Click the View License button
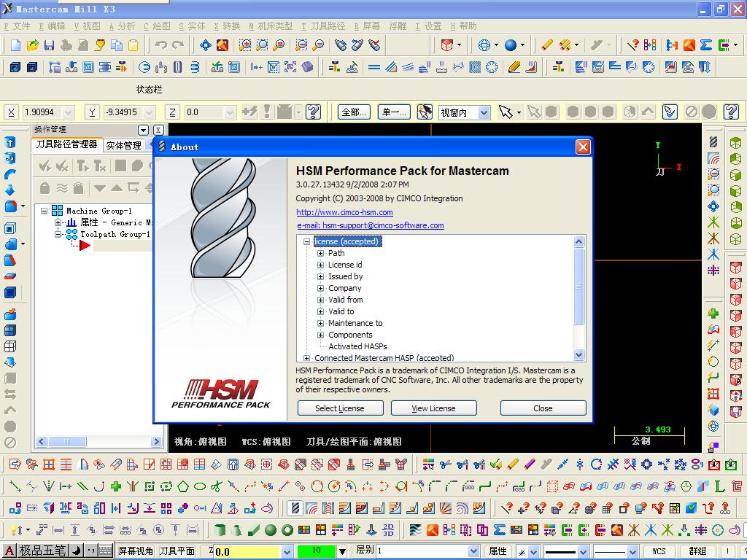Viewport: 747px width, 560px height. (x=433, y=408)
